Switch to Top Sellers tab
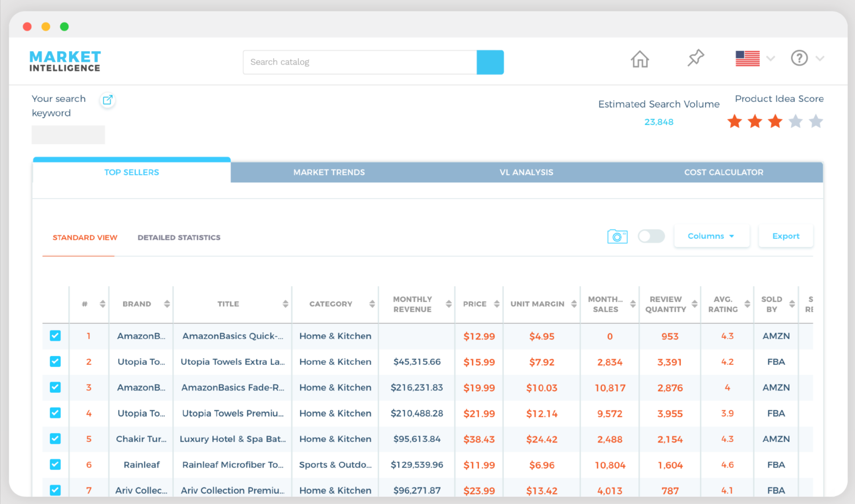855x504 pixels. 132,172
